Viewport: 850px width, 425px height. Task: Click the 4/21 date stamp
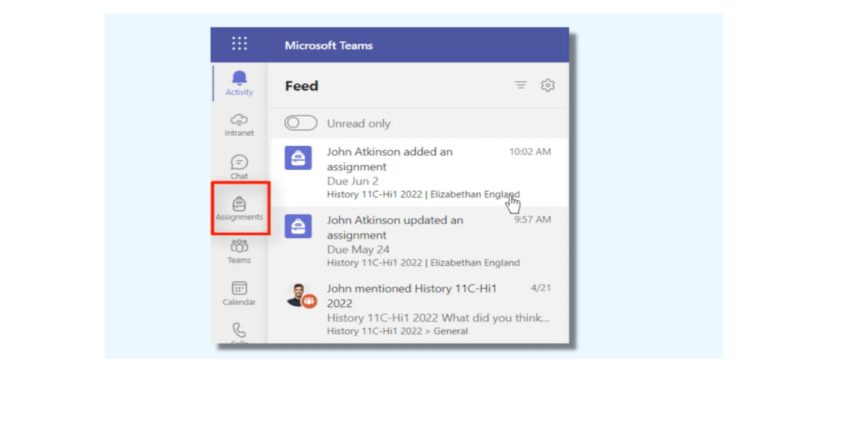(x=541, y=288)
